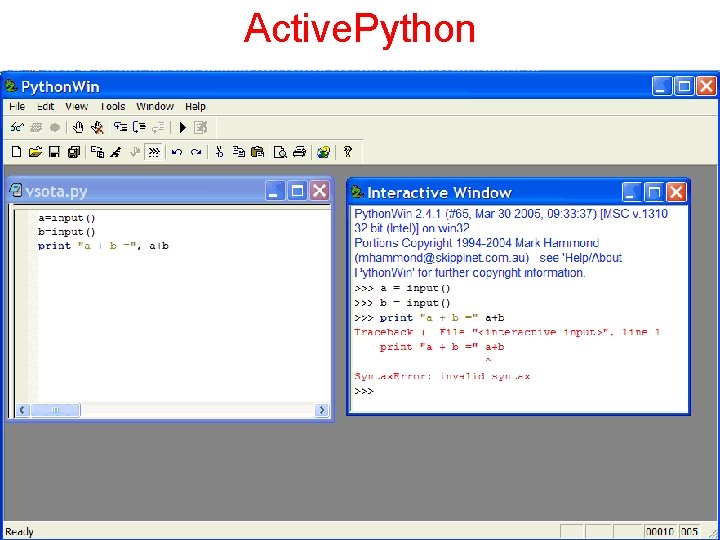Open the Help menu
The height and width of the screenshot is (540, 720).
point(195,107)
